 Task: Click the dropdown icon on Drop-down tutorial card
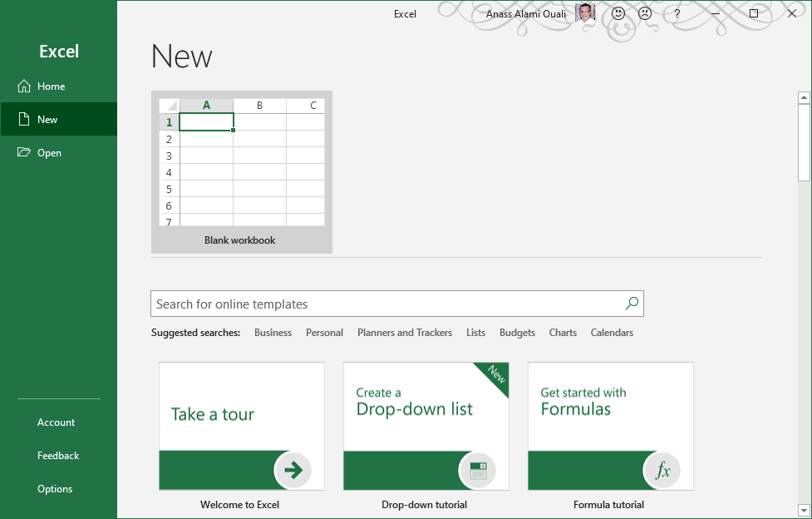[478, 470]
